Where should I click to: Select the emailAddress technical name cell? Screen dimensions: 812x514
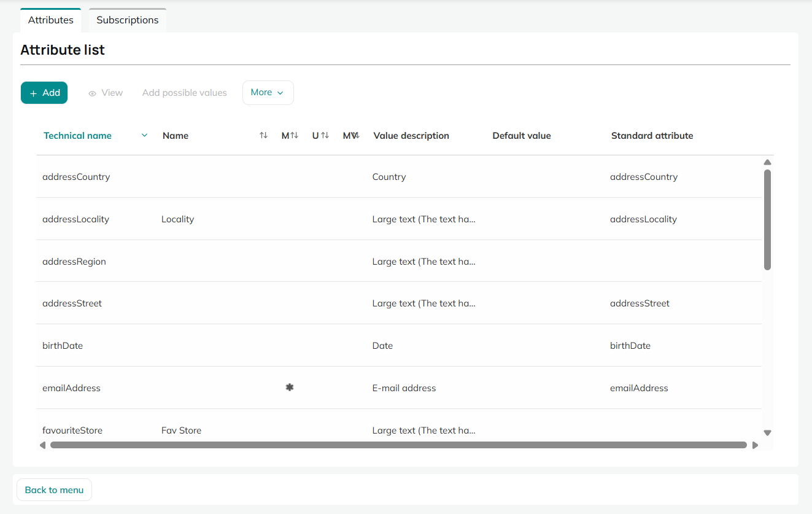click(x=71, y=388)
